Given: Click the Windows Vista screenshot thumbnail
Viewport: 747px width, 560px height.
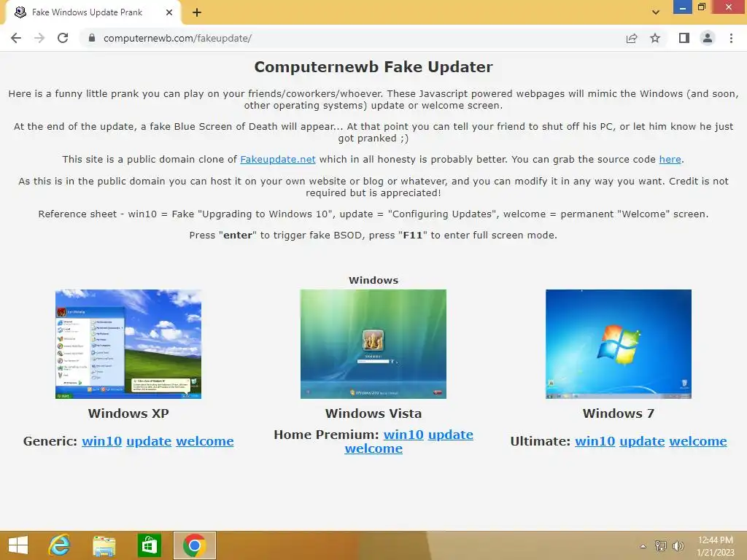Looking at the screenshot, I should tap(373, 344).
